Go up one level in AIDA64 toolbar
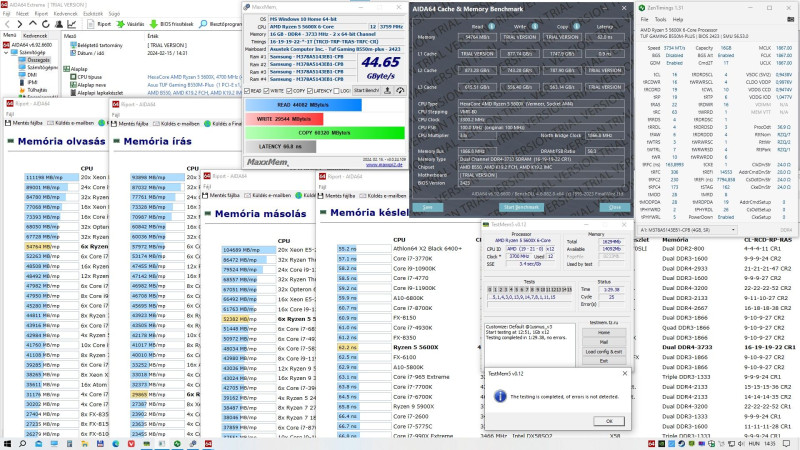800x450 pixels. [x=33, y=24]
